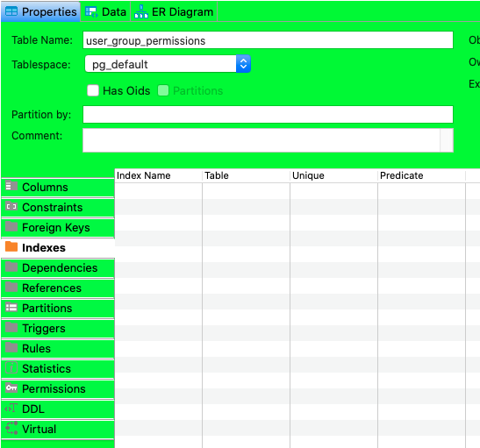The width and height of the screenshot is (480, 448).
Task: Click the DDL text icon
Action: point(11,408)
